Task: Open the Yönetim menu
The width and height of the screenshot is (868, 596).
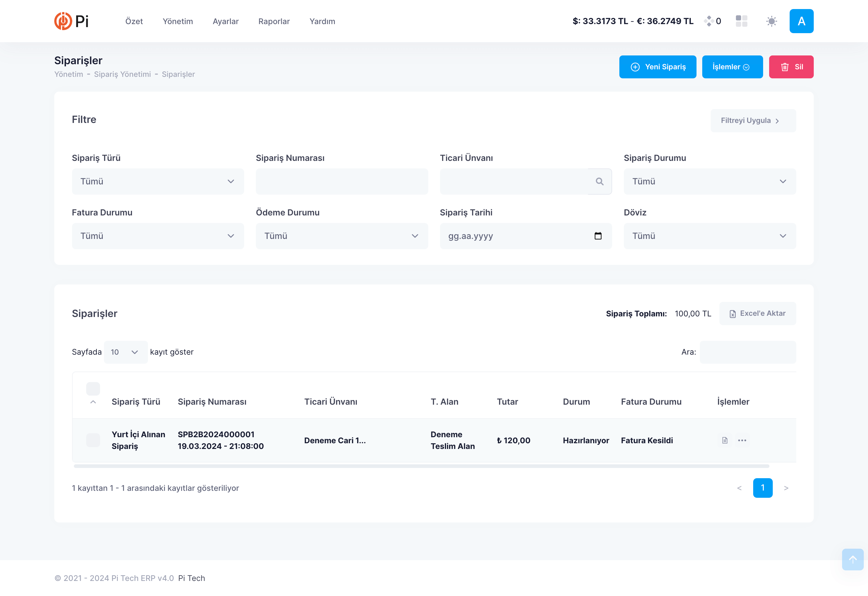Action: click(178, 21)
